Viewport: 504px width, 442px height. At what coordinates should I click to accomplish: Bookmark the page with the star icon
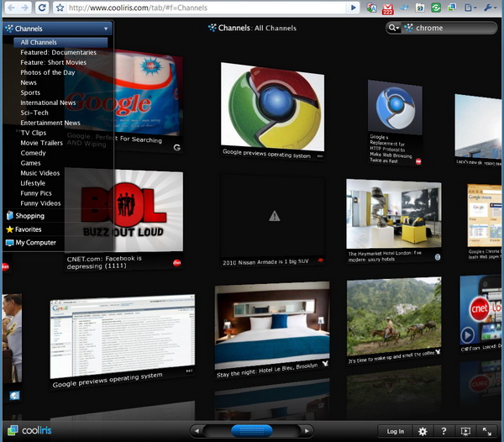pos(60,8)
